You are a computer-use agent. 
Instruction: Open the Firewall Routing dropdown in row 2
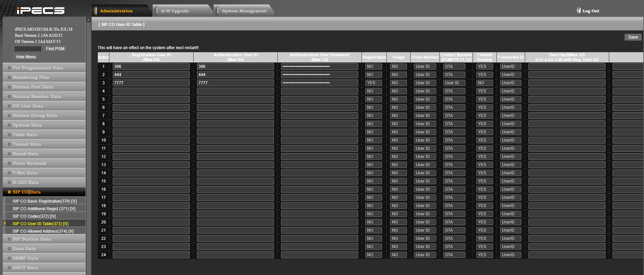tap(484, 75)
